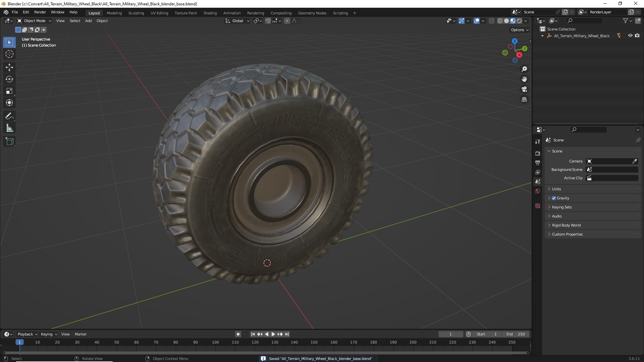Toggle proportional editing

pyautogui.click(x=287, y=21)
